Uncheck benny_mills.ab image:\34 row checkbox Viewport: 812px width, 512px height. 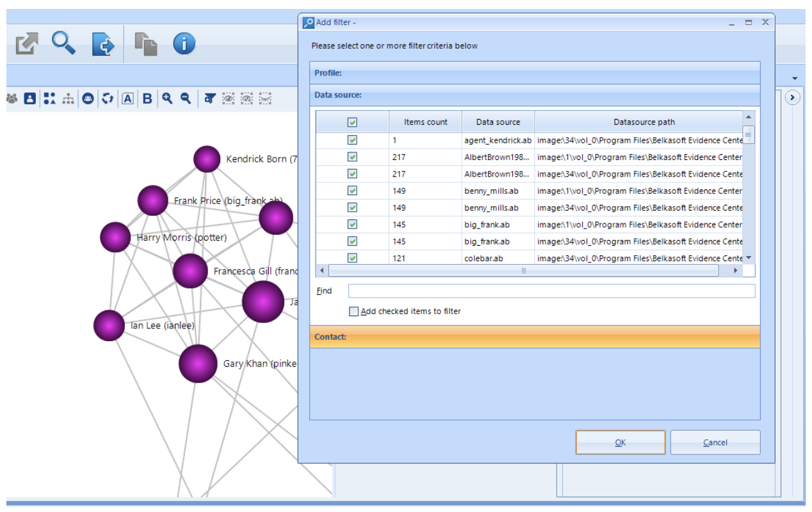point(352,207)
